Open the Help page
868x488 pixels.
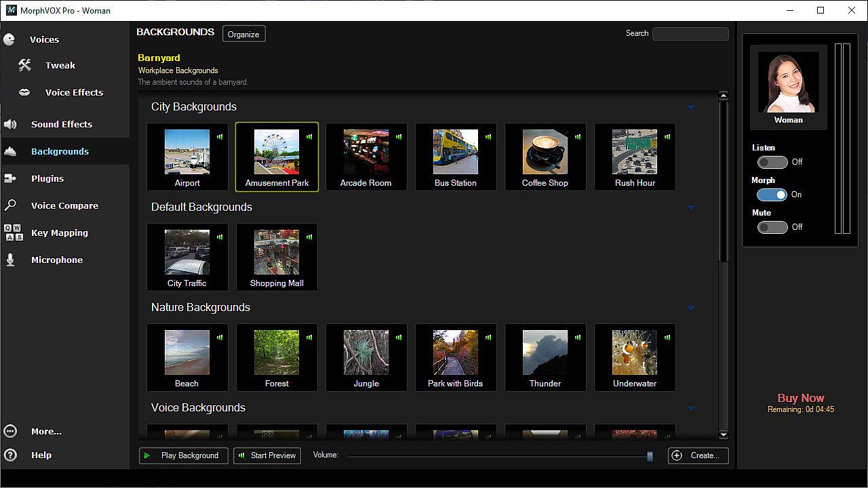41,455
